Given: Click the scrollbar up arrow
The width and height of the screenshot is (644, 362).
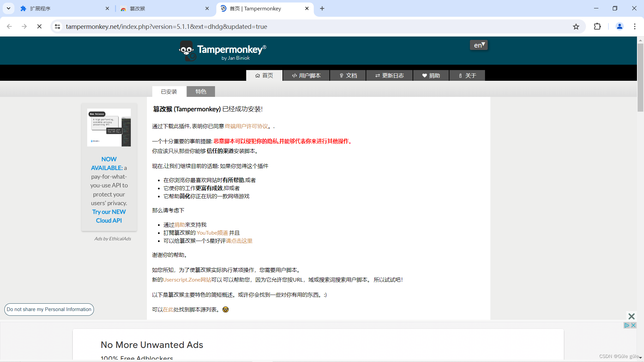Looking at the screenshot, I should pyautogui.click(x=640, y=40).
